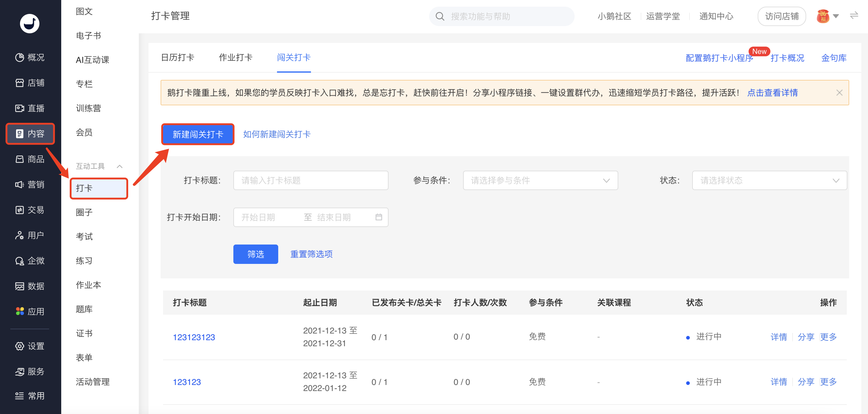Open 概况 overview sidebar icon
Image resolution: width=868 pixels, height=414 pixels.
19,57
